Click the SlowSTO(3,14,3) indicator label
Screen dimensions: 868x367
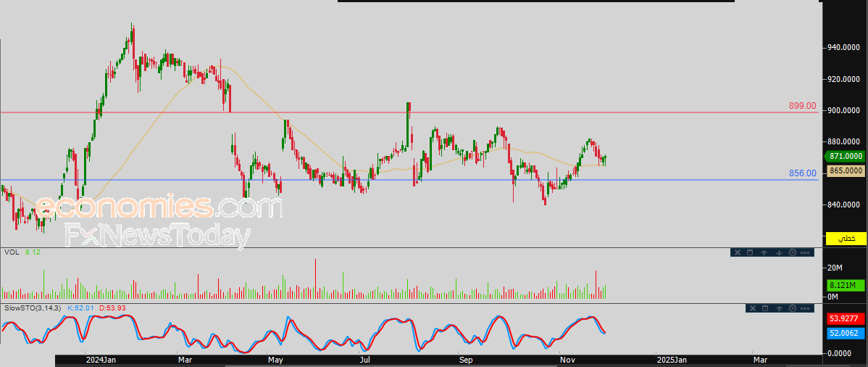pos(34,307)
